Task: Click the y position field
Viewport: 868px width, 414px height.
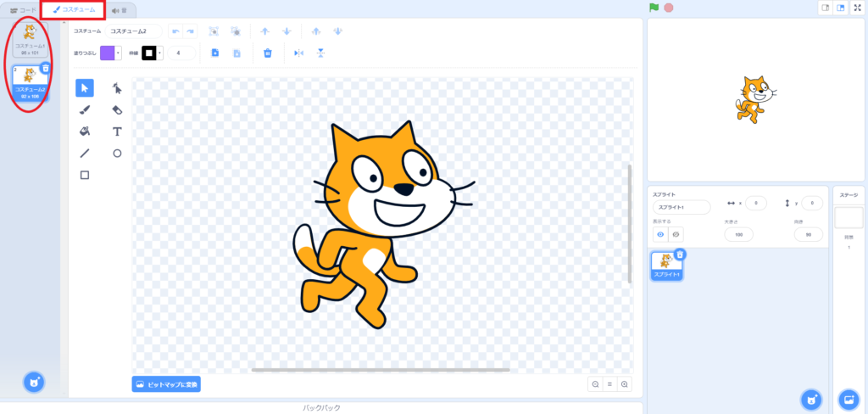Action: (x=812, y=204)
